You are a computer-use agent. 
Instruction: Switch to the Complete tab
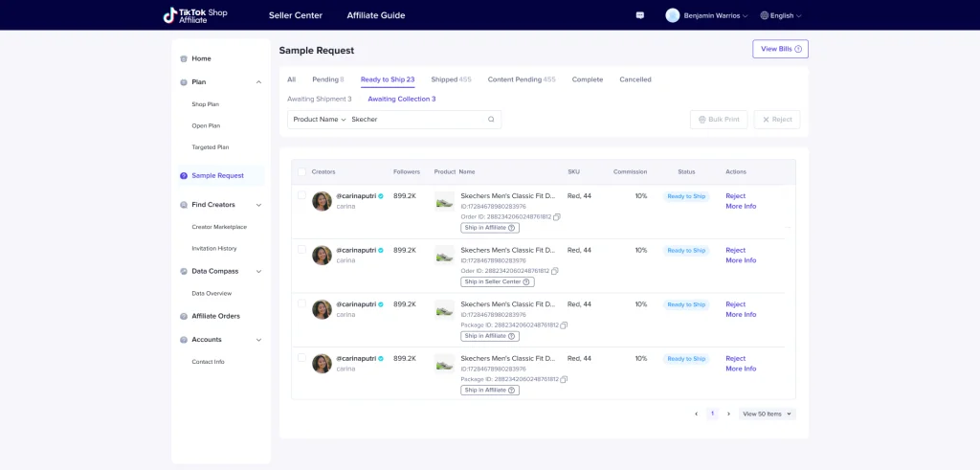588,79
